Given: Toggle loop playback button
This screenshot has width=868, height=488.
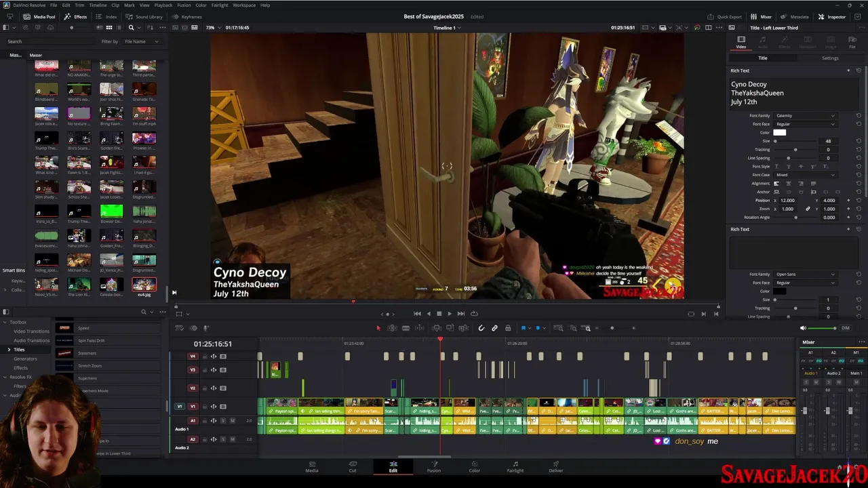Looking at the screenshot, I should (474, 314).
